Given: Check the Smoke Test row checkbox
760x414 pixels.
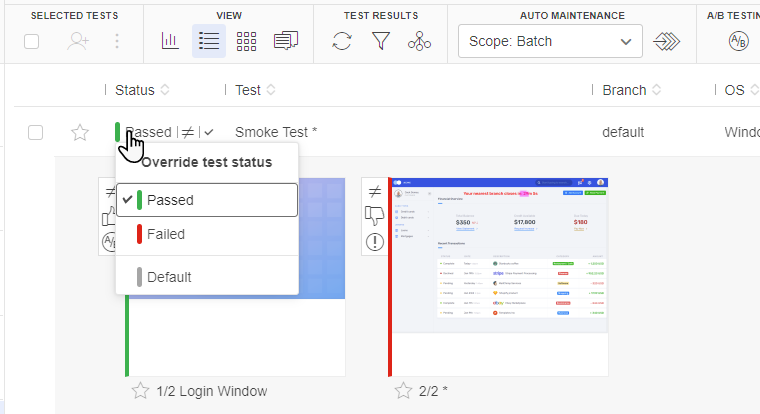Looking at the screenshot, I should [36, 132].
